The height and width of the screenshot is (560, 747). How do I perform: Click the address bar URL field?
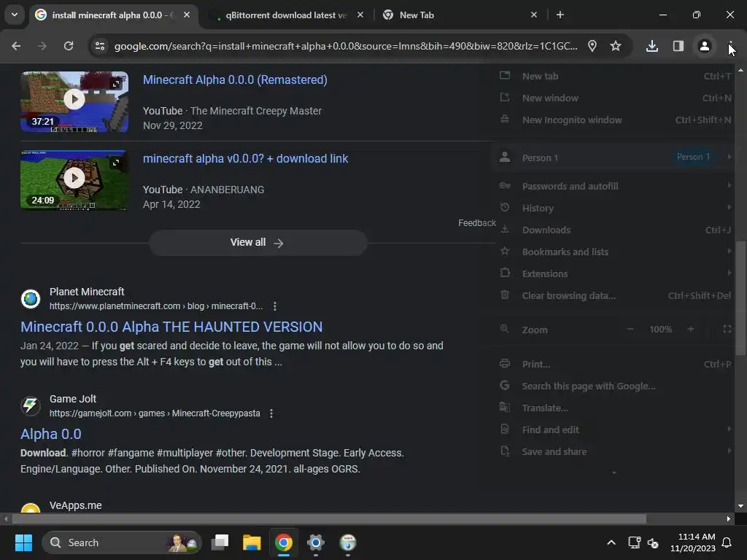point(345,46)
